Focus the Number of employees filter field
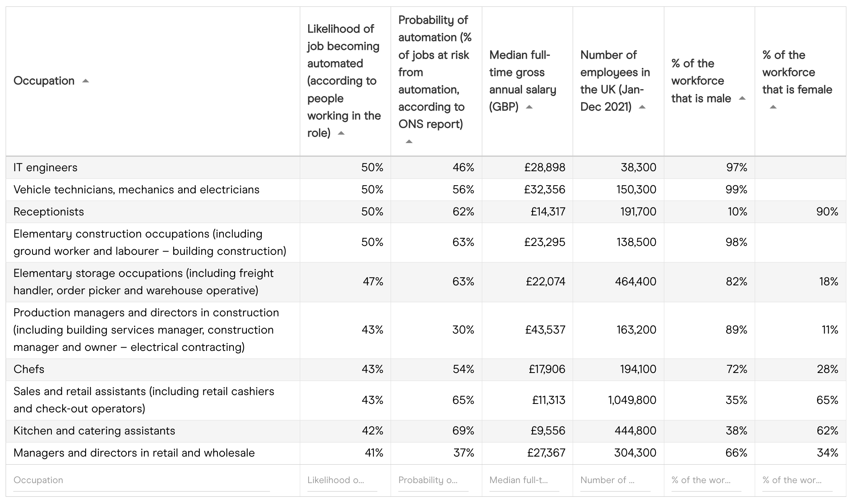The image size is (856, 504). (615, 480)
